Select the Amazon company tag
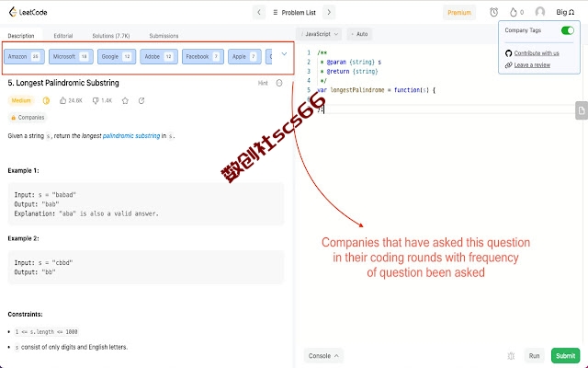 (x=25, y=57)
